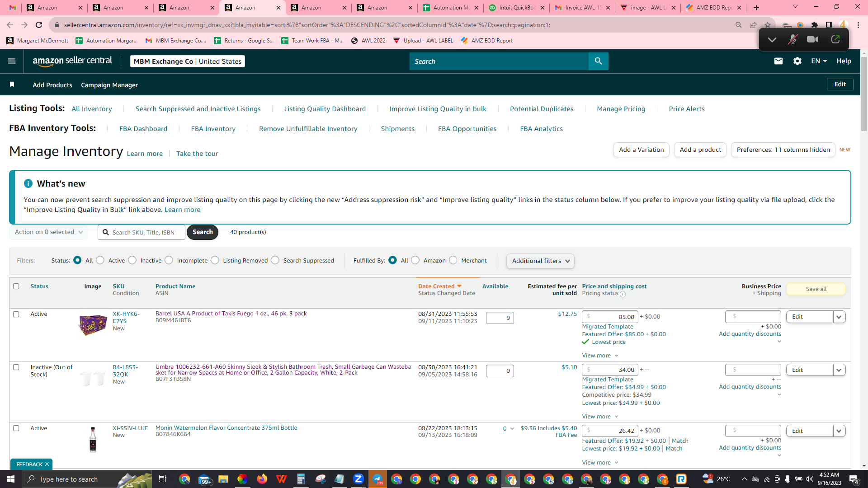868x488 pixels.
Task: Open the Windows notification center
Action: coord(854,479)
